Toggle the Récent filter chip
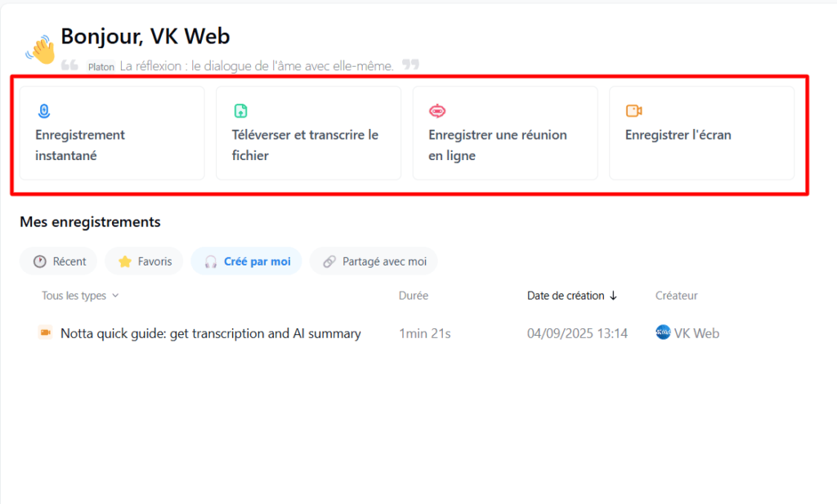Image resolution: width=837 pixels, height=504 pixels. pos(58,261)
